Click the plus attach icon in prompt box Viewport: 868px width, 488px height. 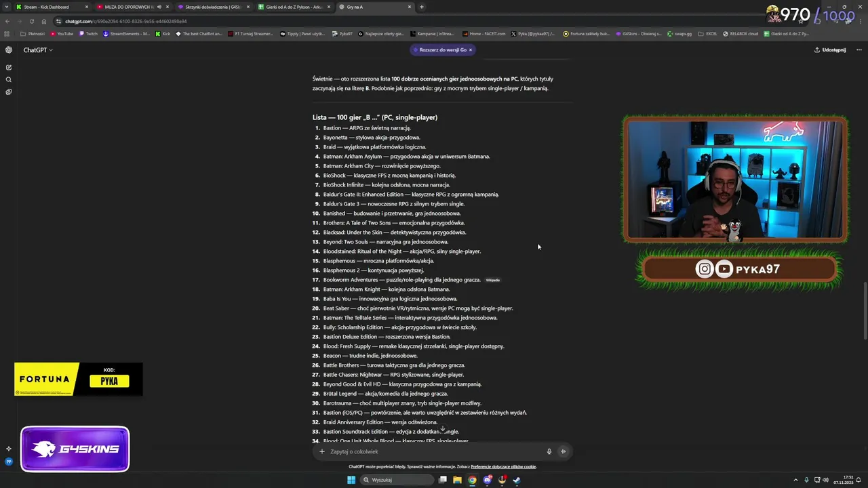[x=322, y=451]
